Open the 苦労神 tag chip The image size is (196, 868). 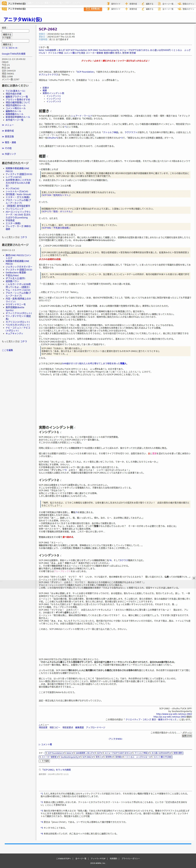[x=107, y=757]
